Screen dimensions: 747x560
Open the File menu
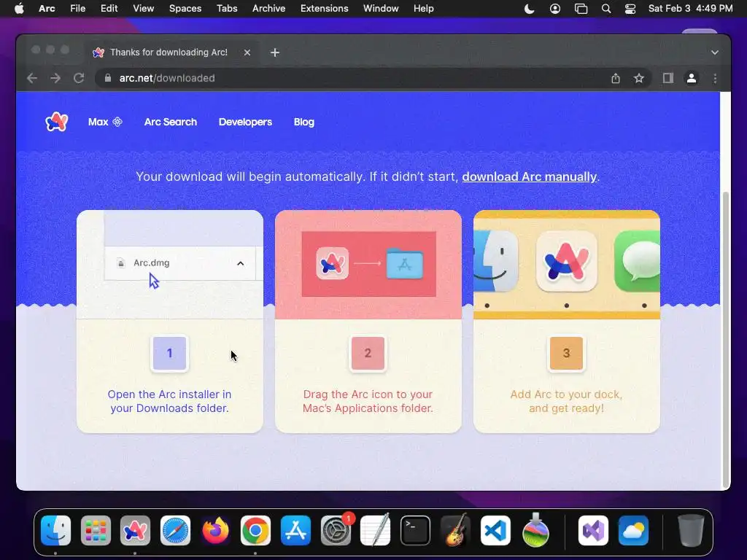point(77,9)
